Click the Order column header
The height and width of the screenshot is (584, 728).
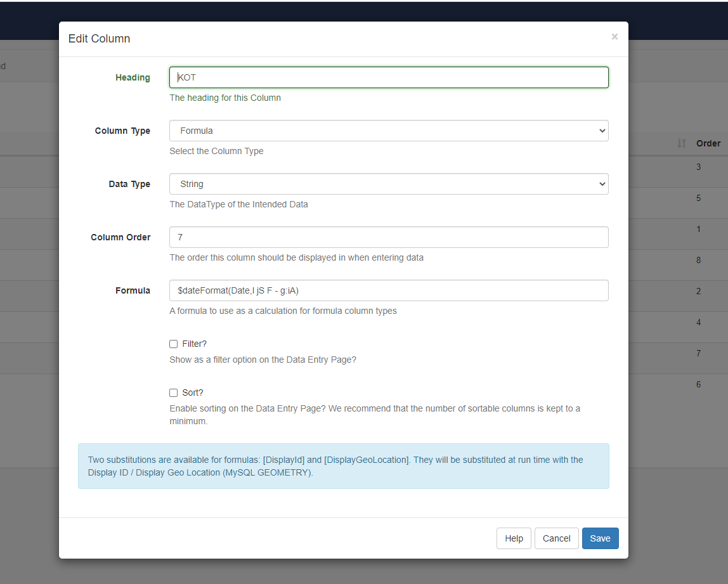click(x=708, y=143)
